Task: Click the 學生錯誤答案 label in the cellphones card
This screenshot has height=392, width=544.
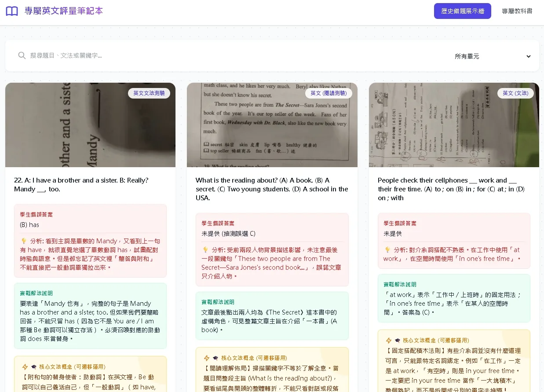Action: pos(400,223)
